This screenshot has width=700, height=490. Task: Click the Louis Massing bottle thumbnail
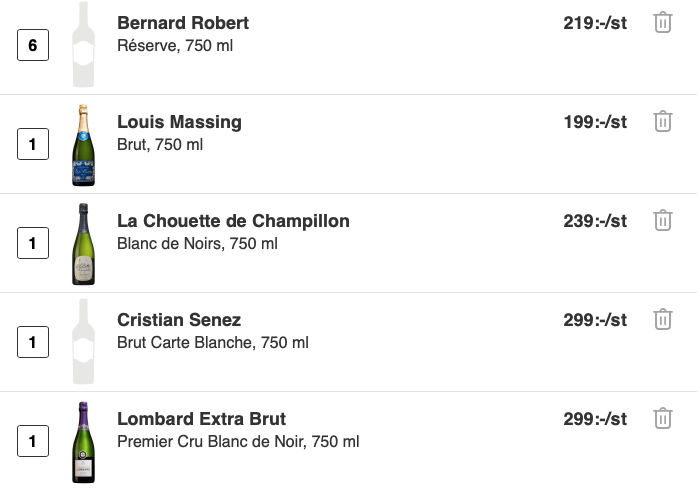[83, 145]
